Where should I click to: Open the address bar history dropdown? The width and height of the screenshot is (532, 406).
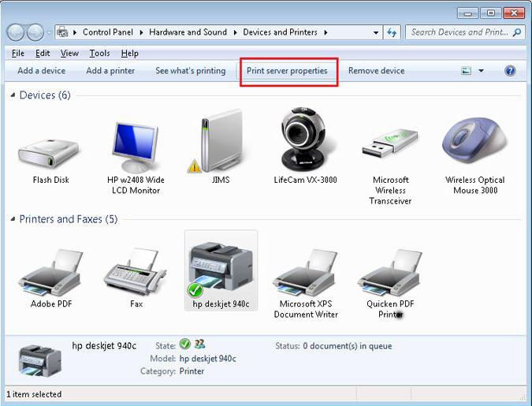click(x=376, y=32)
